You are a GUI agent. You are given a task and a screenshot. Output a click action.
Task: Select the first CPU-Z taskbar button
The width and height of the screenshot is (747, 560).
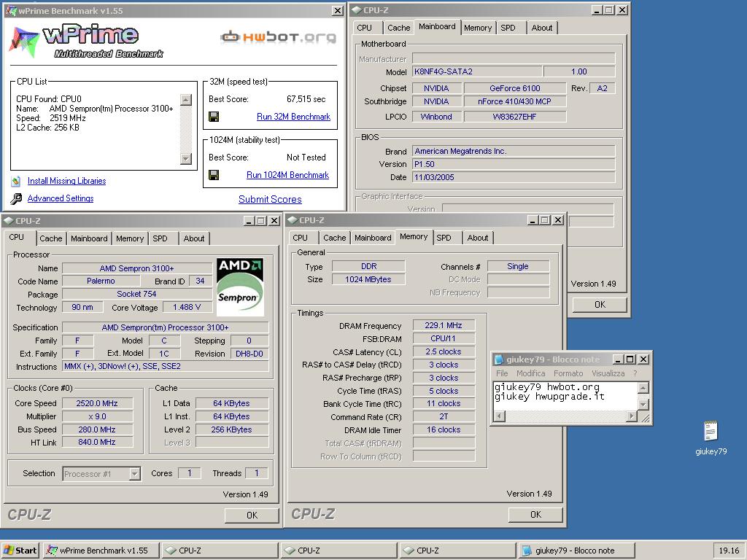(x=219, y=551)
